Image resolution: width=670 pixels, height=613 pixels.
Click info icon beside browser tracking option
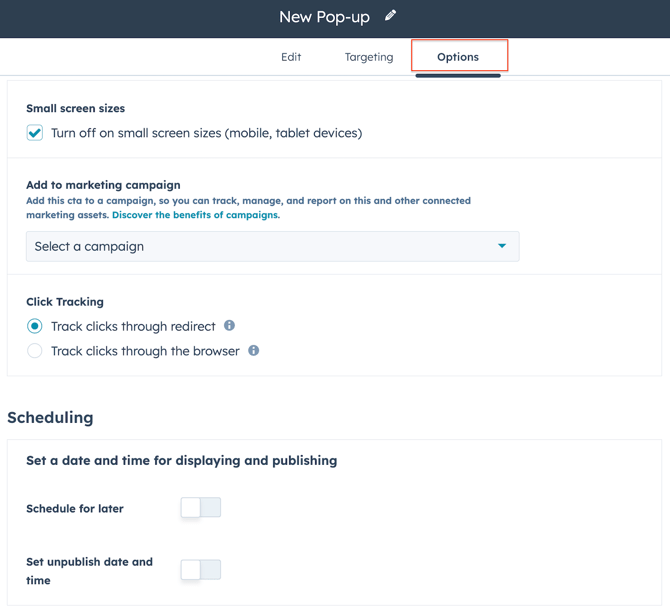pyautogui.click(x=253, y=351)
